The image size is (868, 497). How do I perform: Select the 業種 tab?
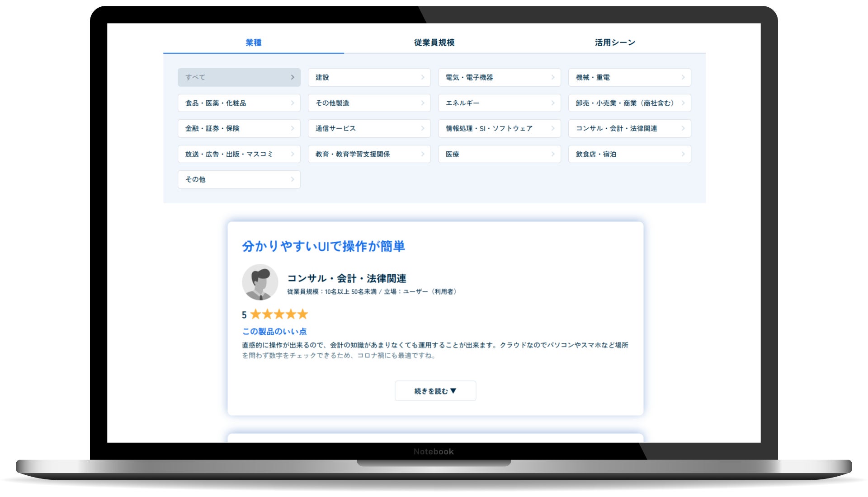(x=253, y=42)
